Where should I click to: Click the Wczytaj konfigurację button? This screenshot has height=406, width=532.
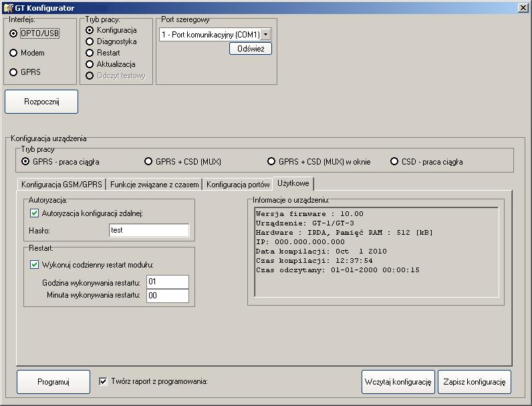[x=398, y=382]
